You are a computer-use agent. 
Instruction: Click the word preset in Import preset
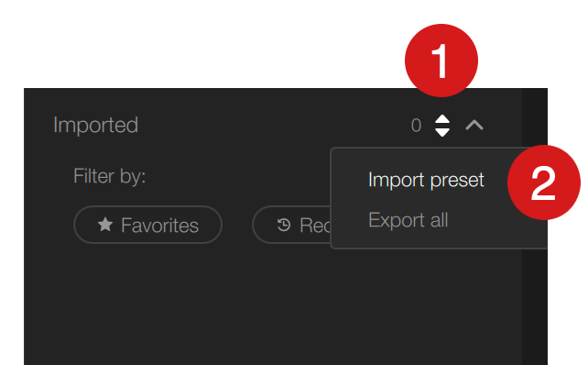pos(457,181)
